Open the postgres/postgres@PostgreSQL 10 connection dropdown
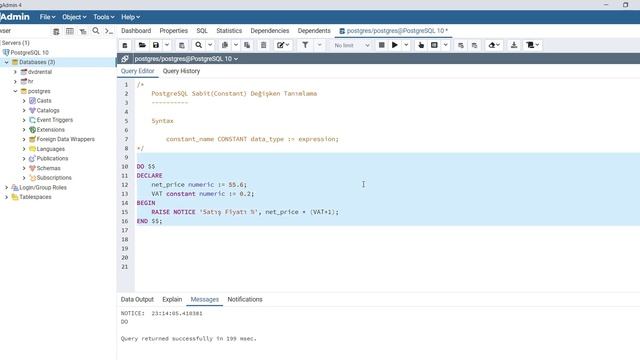 tap(186, 59)
